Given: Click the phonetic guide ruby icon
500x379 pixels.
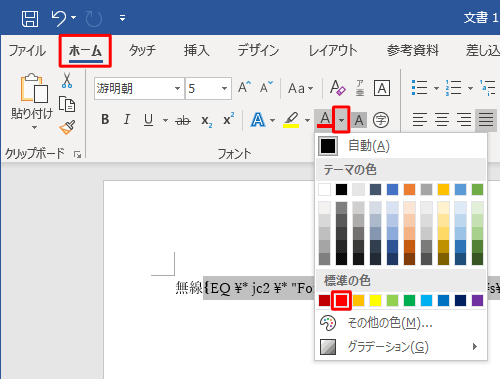Looking at the screenshot, I should pos(360,88).
